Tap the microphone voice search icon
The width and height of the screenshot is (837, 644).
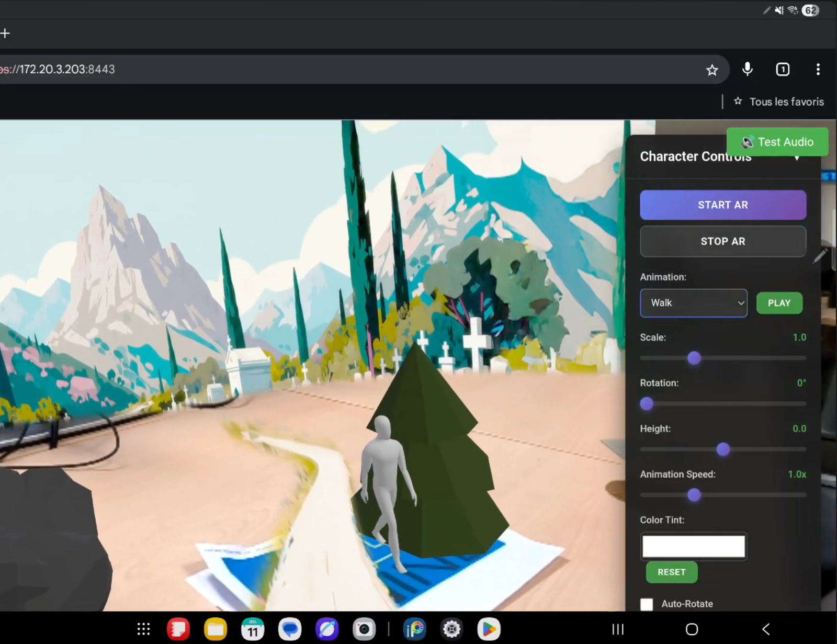coord(747,70)
